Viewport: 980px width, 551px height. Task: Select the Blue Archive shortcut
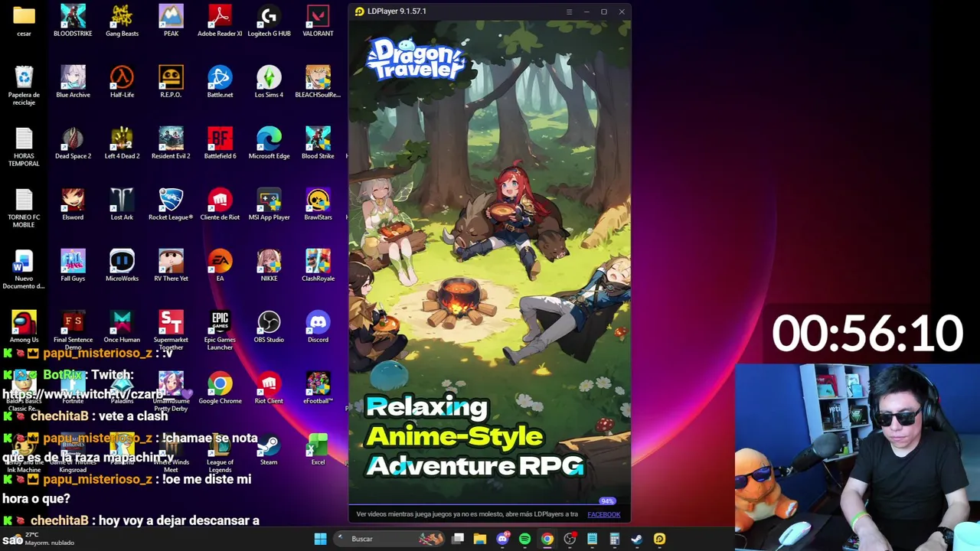click(x=73, y=82)
